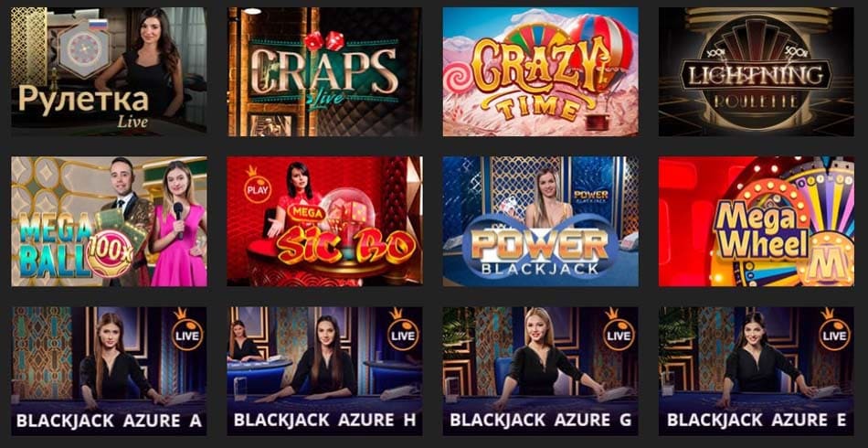Launch the Crazy Time game
Image resolution: width=868 pixels, height=448 pixels.
(x=540, y=71)
